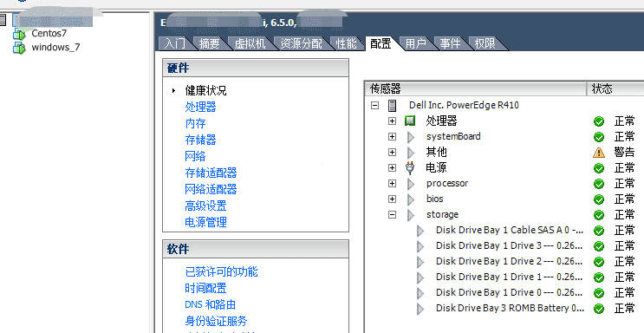The width and height of the screenshot is (644, 333).
Task: Switch to the 性能 tab
Action: [x=346, y=43]
